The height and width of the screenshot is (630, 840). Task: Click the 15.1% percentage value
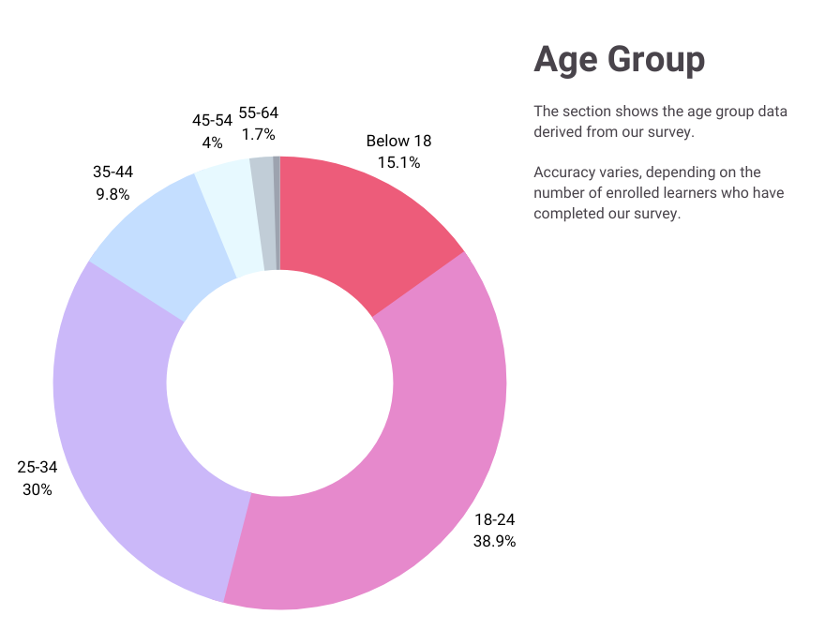pyautogui.click(x=398, y=162)
